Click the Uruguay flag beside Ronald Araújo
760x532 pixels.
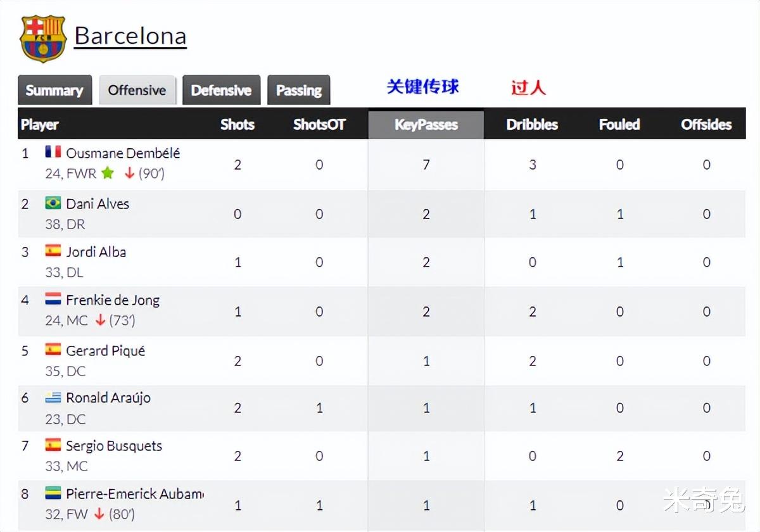tap(53, 397)
